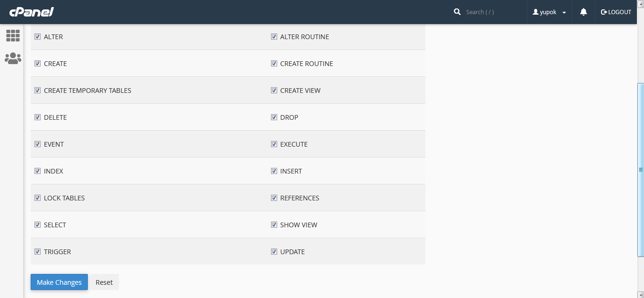Disable the TRIGGER privilege
Viewport: 644px width, 298px height.
(38, 252)
